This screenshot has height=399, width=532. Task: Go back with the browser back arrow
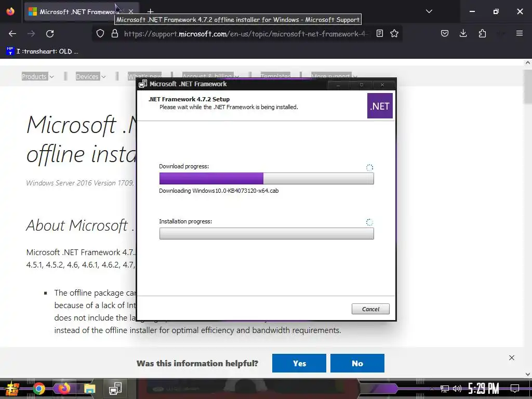12,34
